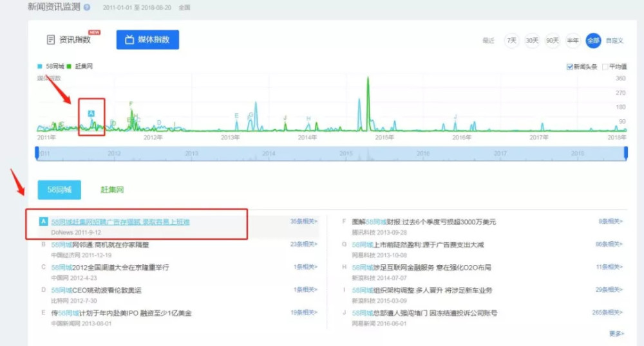This screenshot has height=346, width=644.
Task: Expand 11条相关 for headline H
Action: (x=609, y=268)
